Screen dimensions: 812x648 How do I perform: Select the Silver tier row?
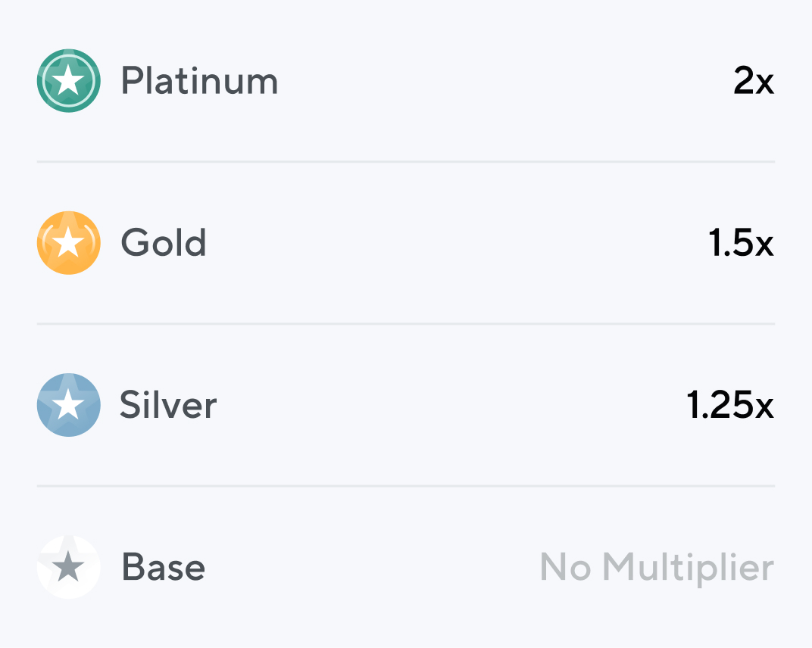coord(406,405)
